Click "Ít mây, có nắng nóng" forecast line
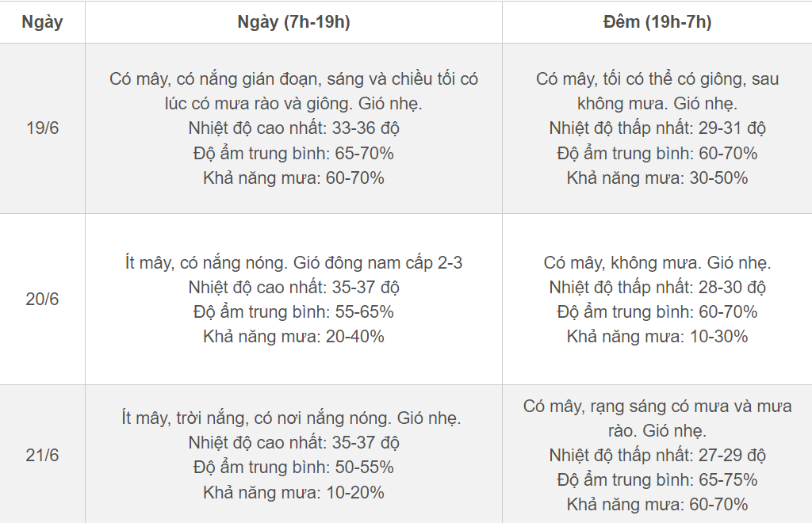The width and height of the screenshot is (812, 523). point(293,262)
